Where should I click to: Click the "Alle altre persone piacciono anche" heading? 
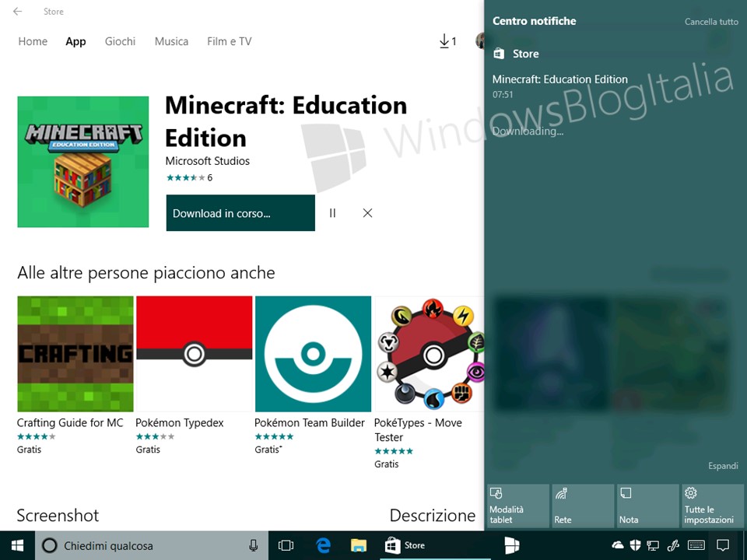tap(146, 273)
